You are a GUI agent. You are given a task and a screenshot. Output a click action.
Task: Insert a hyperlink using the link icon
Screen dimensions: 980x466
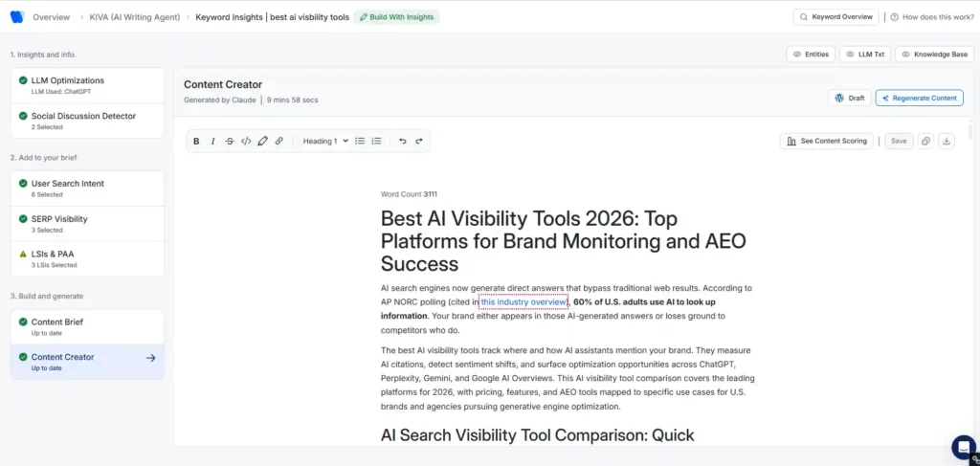[279, 142]
